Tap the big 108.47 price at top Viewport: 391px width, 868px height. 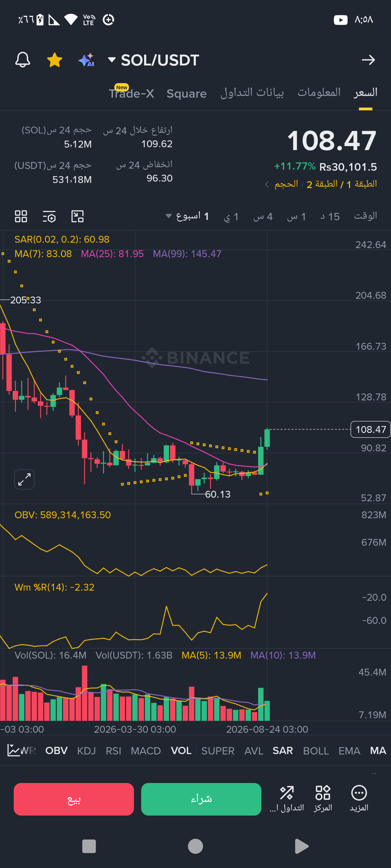point(332,141)
